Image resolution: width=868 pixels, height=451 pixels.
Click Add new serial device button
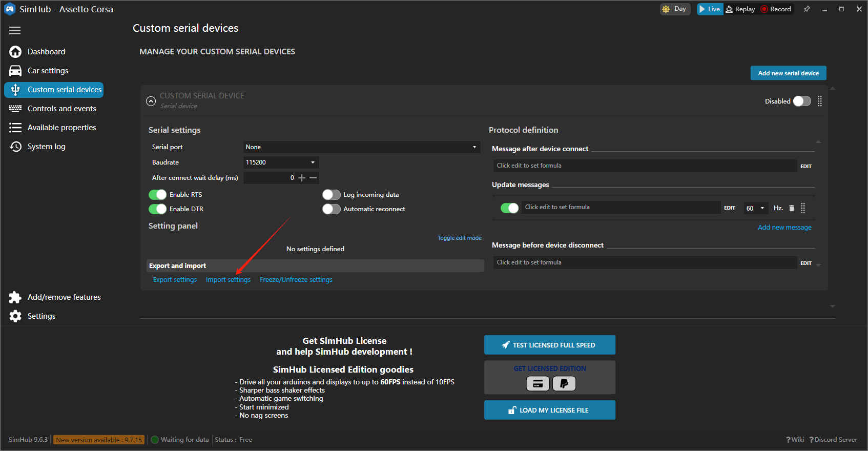789,73
